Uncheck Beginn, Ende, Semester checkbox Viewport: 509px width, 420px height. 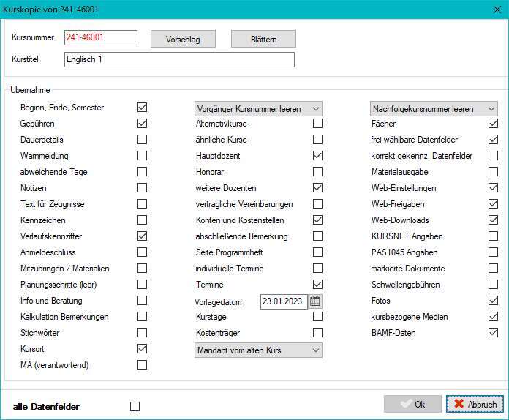[142, 107]
